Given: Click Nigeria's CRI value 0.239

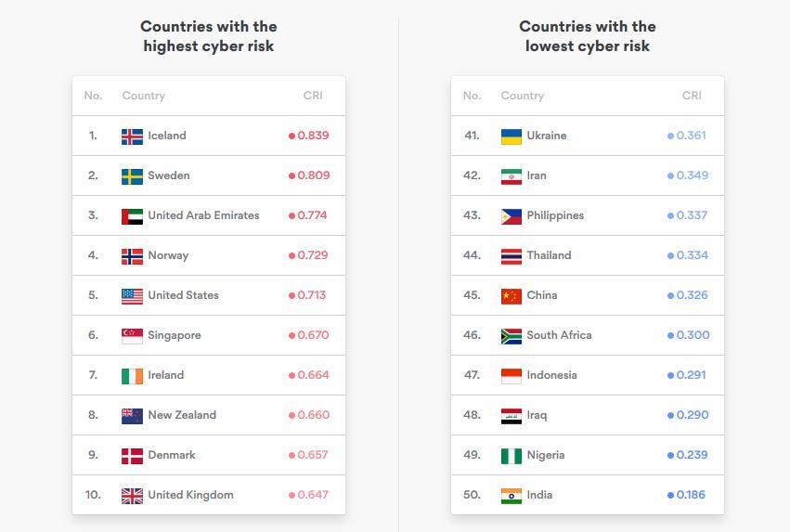Looking at the screenshot, I should point(692,455).
